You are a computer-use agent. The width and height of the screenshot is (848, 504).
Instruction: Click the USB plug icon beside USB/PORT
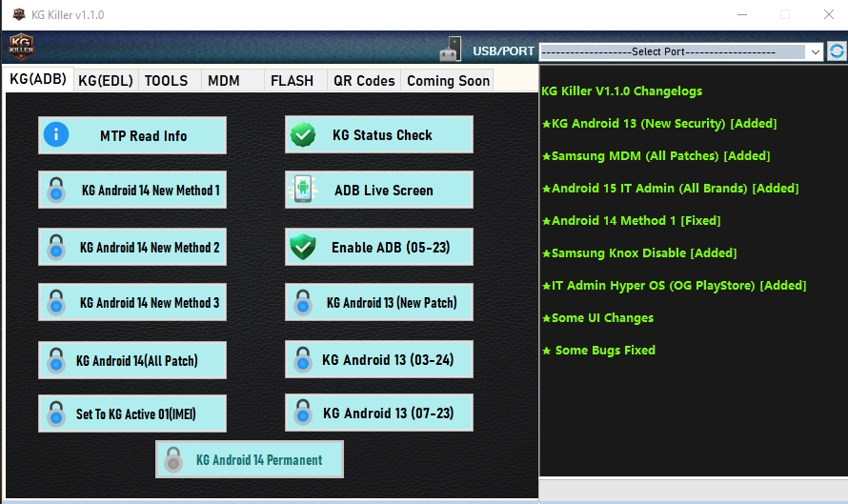451,49
